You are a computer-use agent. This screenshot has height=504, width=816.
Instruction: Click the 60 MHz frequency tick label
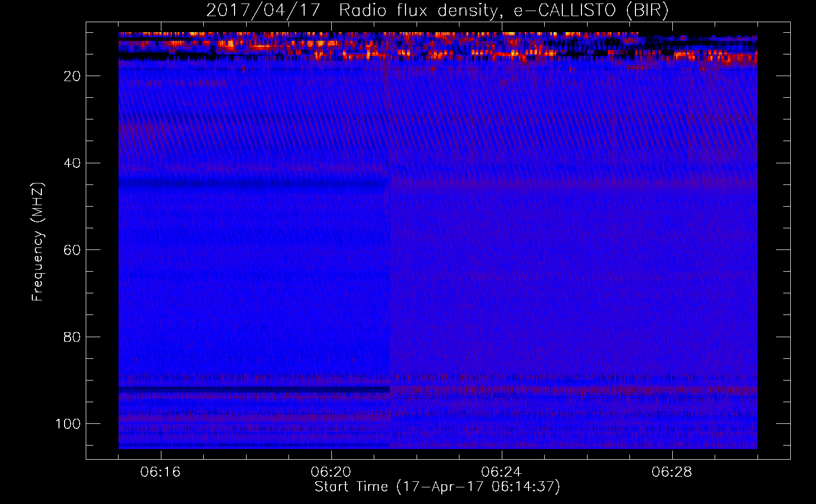coord(73,250)
